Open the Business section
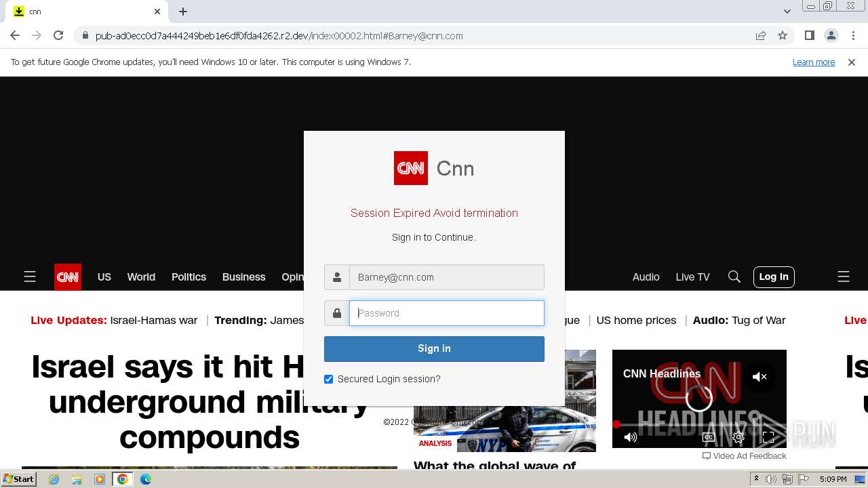The image size is (868, 488). click(x=243, y=277)
